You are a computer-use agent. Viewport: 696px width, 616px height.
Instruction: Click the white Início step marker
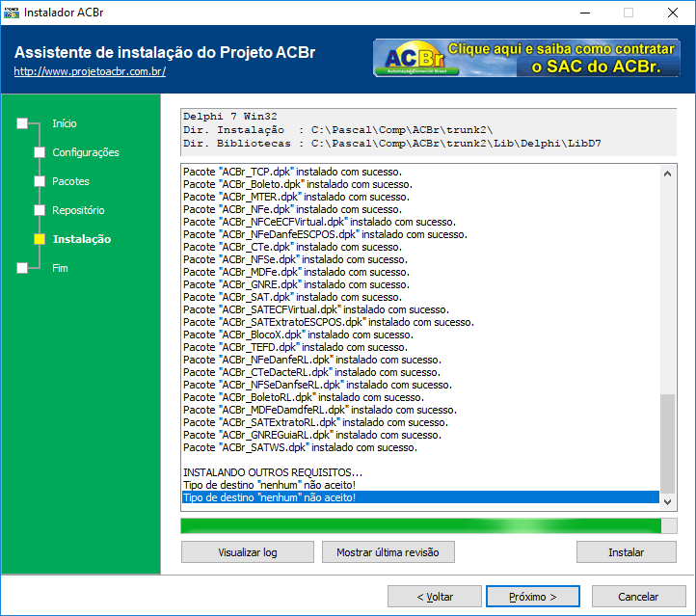(22, 123)
